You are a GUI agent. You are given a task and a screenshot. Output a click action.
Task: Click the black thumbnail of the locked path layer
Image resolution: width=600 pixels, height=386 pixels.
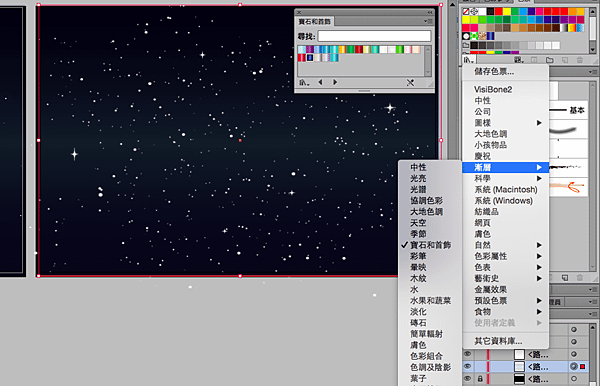(x=519, y=379)
